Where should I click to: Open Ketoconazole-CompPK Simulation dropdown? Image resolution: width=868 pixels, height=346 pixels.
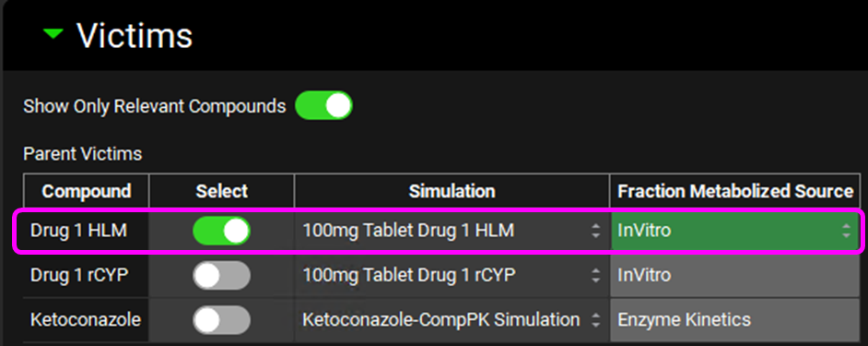pos(452,319)
